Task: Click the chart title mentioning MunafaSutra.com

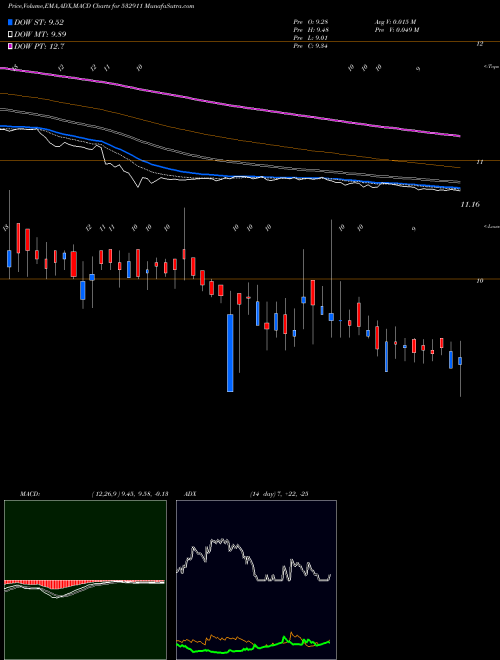Action: [101, 6]
